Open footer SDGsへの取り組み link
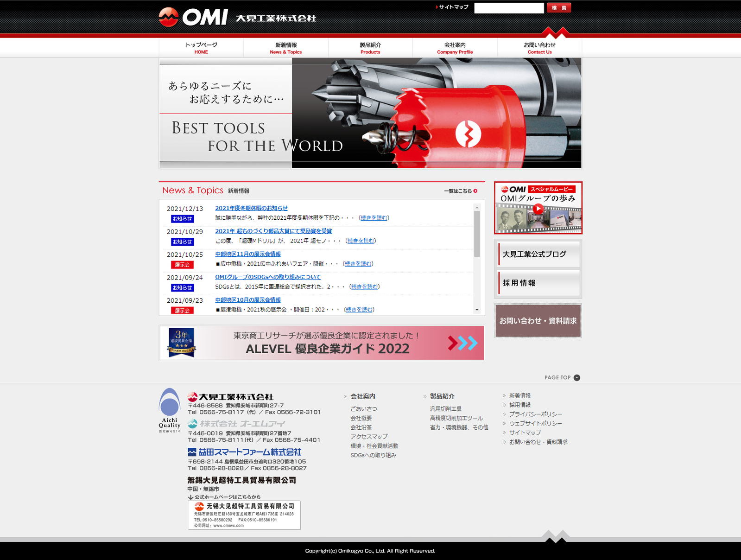The width and height of the screenshot is (741, 560). pyautogui.click(x=374, y=455)
